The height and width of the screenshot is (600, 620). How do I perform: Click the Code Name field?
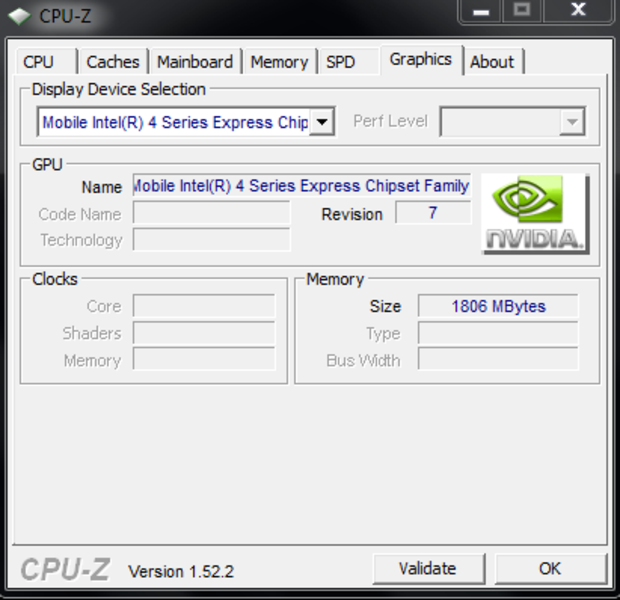(x=212, y=213)
